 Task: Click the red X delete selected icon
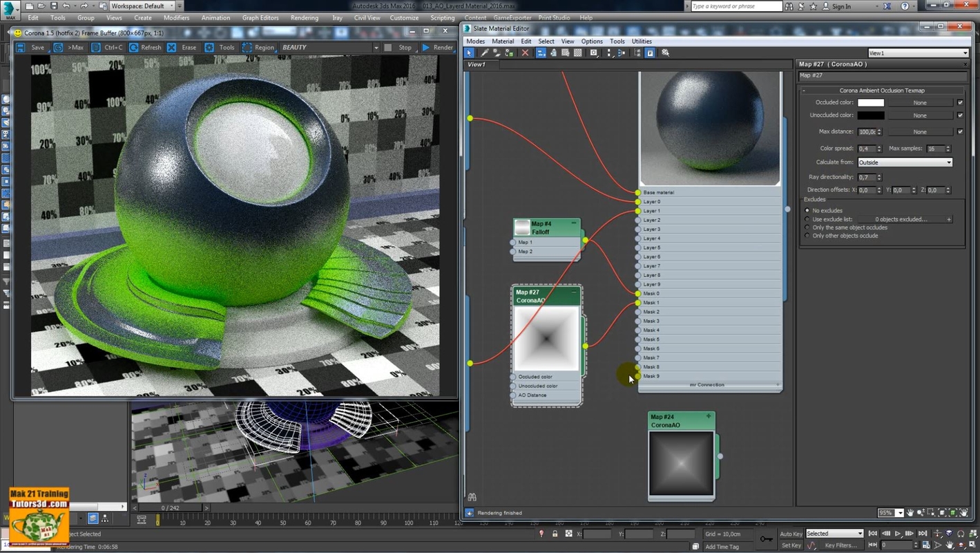525,53
